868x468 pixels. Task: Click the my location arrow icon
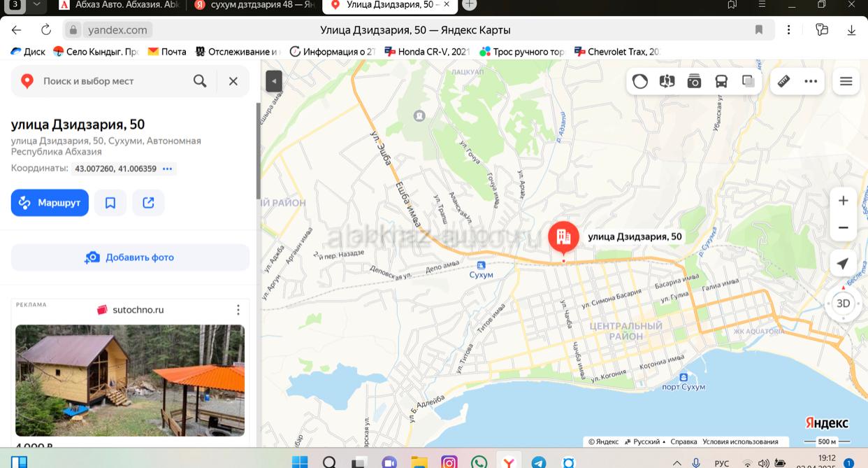click(x=843, y=264)
